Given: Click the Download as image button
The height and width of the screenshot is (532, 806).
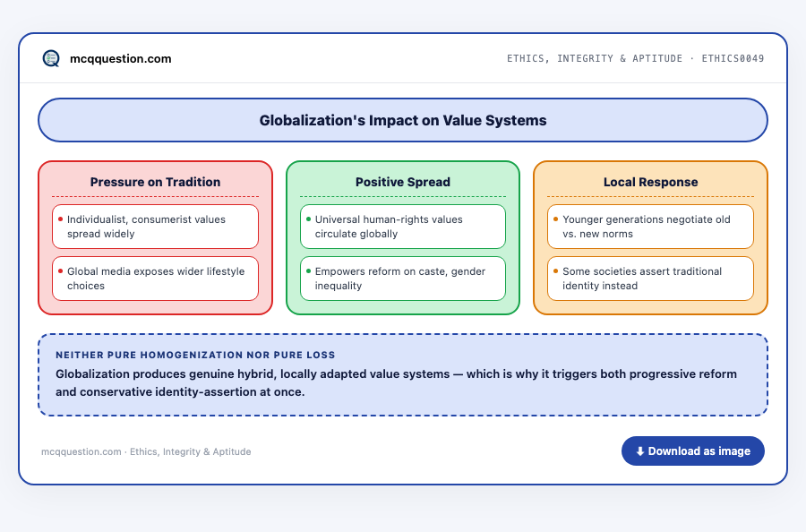Looking at the screenshot, I should [x=693, y=451].
